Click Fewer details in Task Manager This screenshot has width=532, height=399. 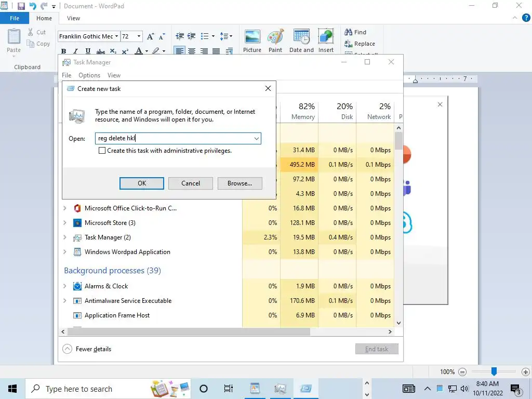[87, 349]
